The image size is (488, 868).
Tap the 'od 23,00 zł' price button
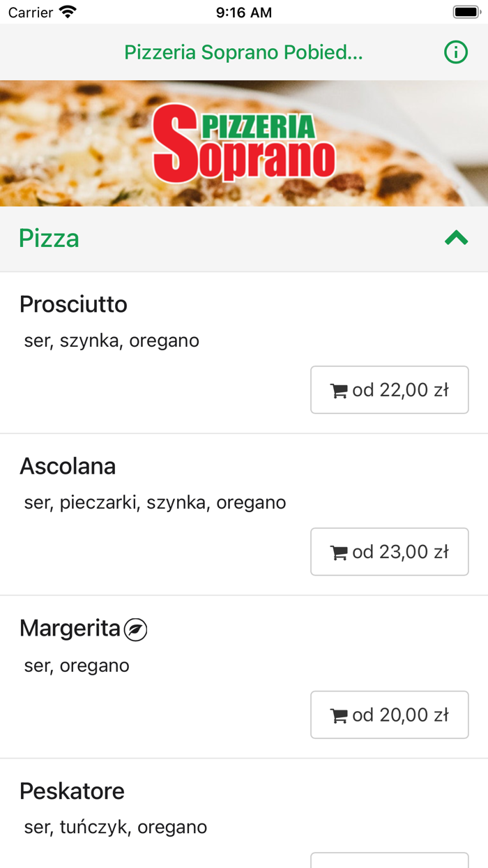coord(390,551)
